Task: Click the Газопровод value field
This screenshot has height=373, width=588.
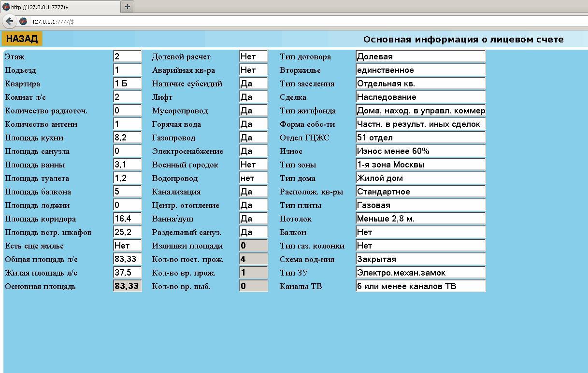Action: coord(254,138)
